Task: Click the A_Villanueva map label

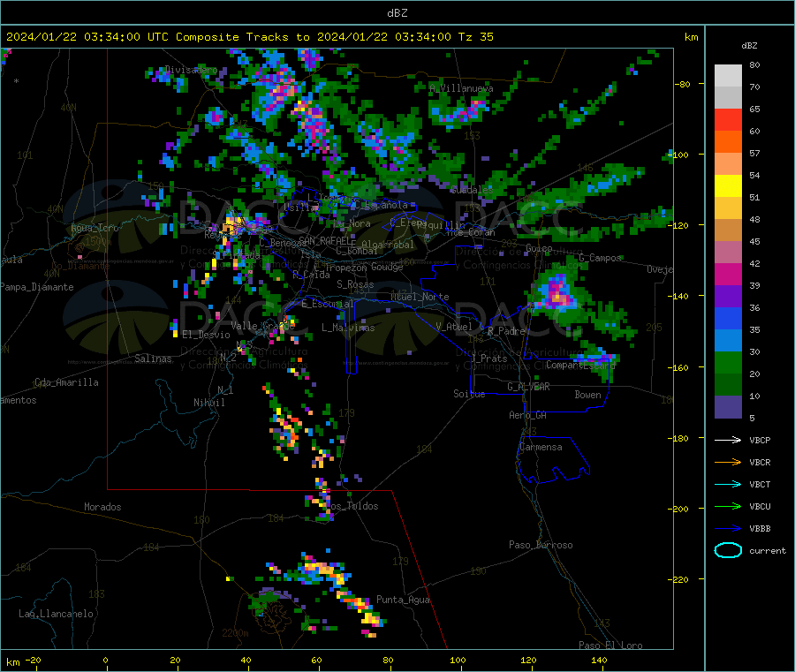Action: (461, 88)
